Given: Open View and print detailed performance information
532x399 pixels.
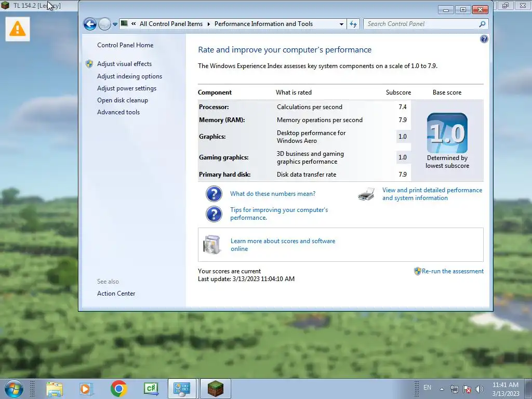Looking at the screenshot, I should 432,194.
